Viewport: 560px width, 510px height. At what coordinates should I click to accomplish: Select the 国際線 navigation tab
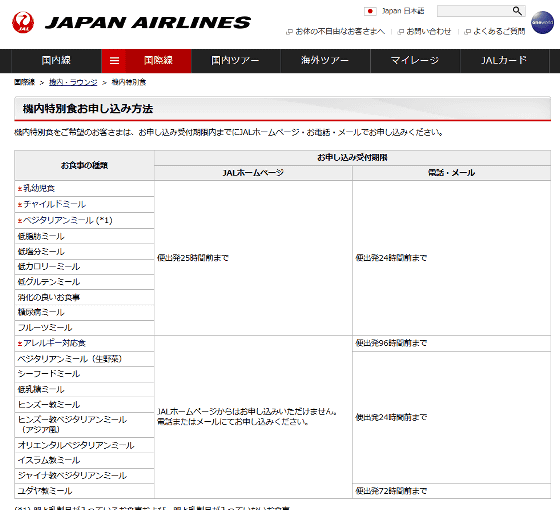[159, 61]
